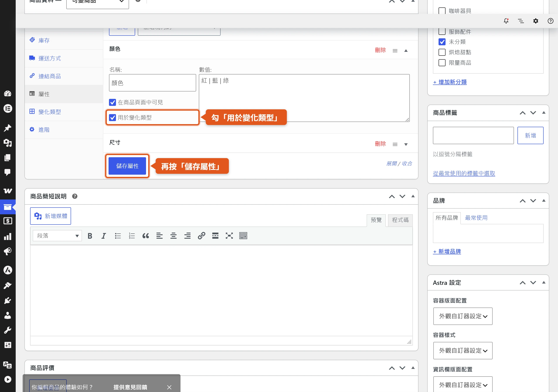Open Media library in admin sidebar

coord(8,143)
